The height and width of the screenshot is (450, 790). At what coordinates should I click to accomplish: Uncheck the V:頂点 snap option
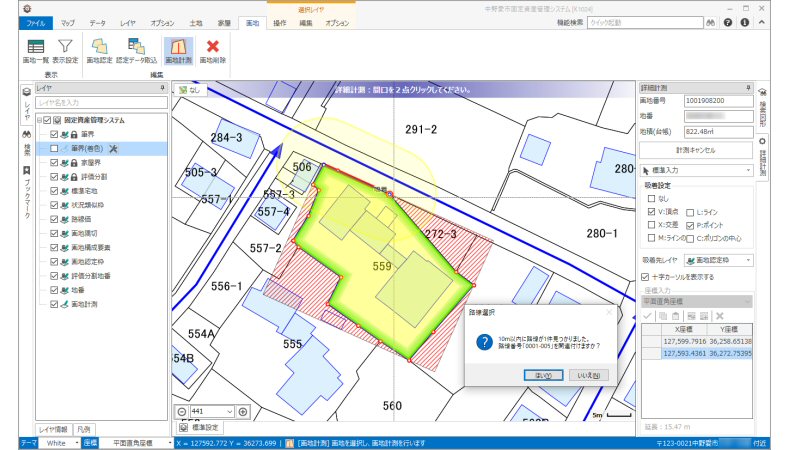coord(651,212)
